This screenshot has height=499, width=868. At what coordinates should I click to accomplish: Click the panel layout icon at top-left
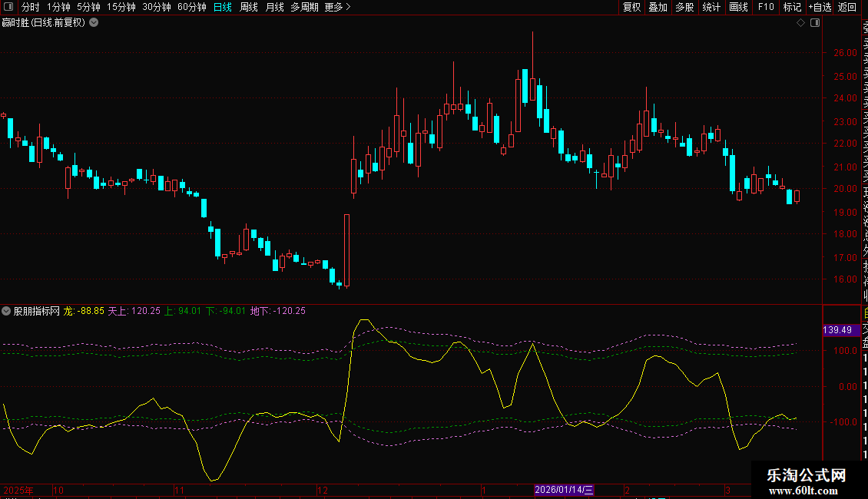tap(9, 7)
